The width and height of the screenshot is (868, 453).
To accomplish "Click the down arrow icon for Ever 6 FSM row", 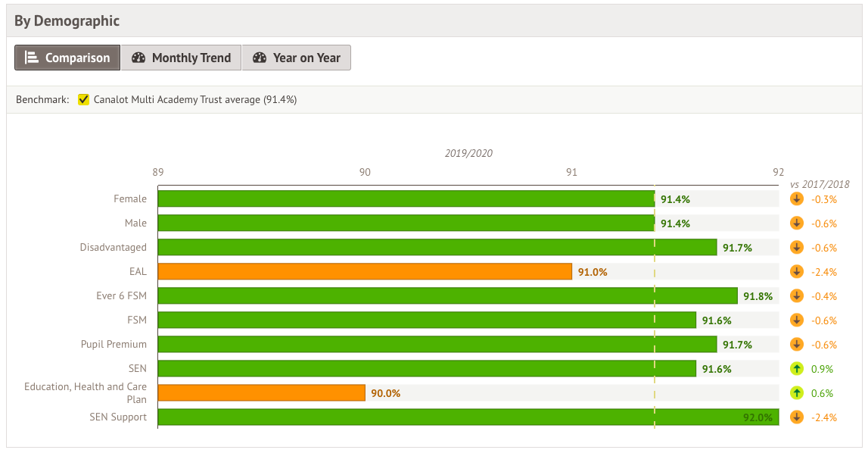I will pyautogui.click(x=796, y=296).
